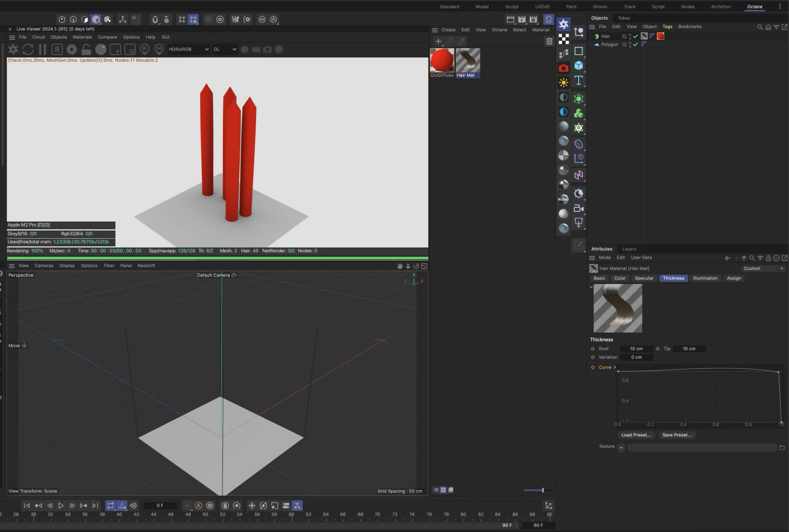The image size is (789, 532).
Task: Open the Materials menu in Live Viewer
Action: coord(82,37)
